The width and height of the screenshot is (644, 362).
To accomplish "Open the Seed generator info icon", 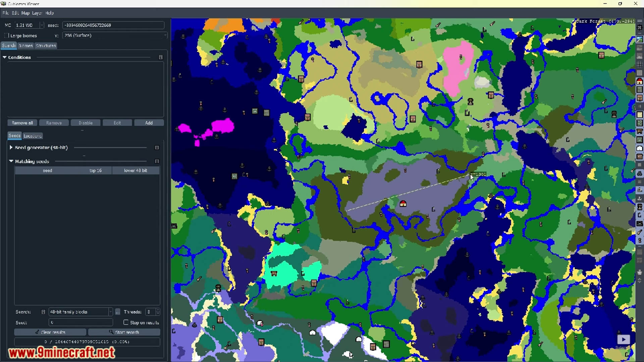I will tap(157, 147).
